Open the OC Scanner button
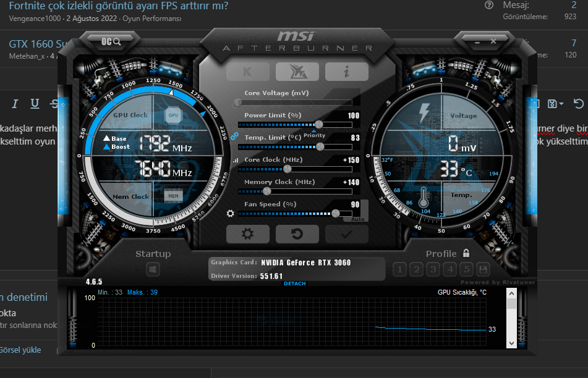Viewport: 588px width, 378px height. (x=111, y=41)
